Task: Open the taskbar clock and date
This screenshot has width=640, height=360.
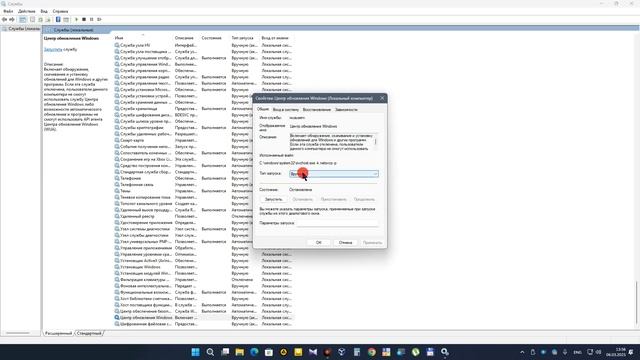Action: tap(616, 352)
